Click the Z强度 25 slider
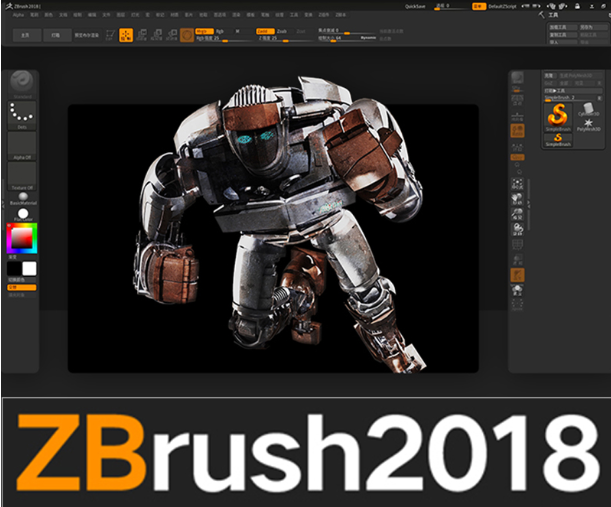The width and height of the screenshot is (611, 507). pyautogui.click(x=285, y=38)
